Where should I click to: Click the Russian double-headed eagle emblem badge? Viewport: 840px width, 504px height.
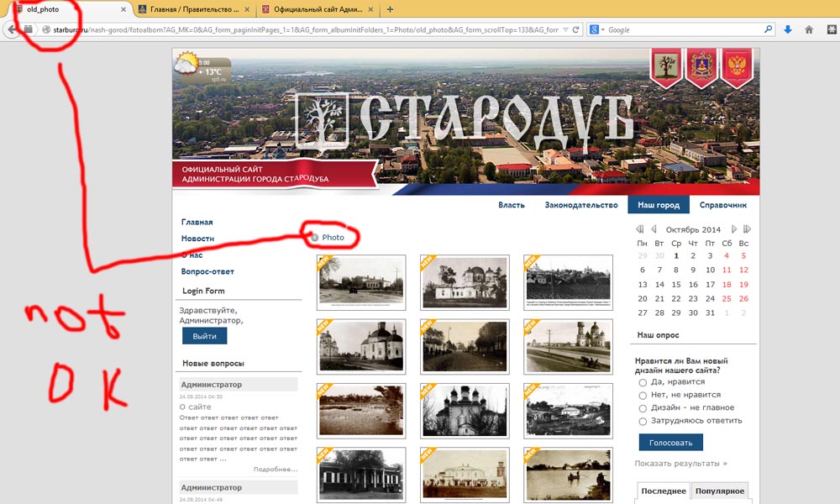coord(738,67)
